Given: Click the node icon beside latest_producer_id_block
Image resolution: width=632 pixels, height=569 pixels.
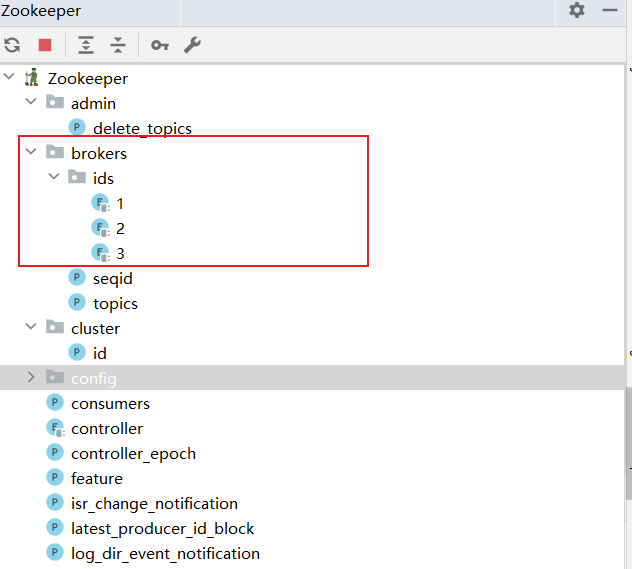Looking at the screenshot, I should coord(55,527).
